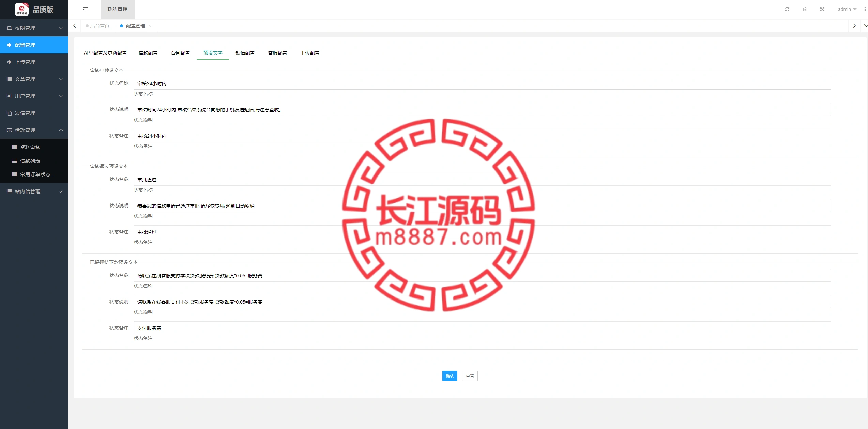Click 配置管理 gear icon in sidebar
This screenshot has height=429, width=868.
coord(9,45)
